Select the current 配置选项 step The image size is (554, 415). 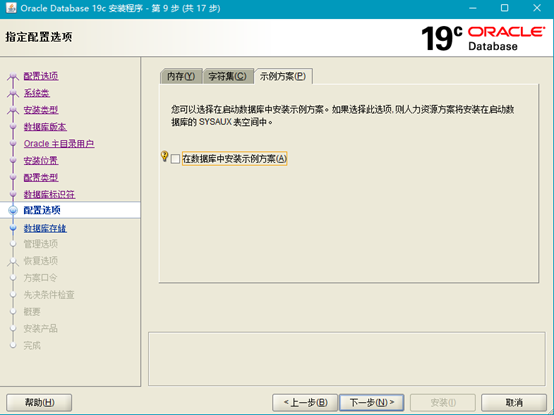pyautogui.click(x=42, y=210)
